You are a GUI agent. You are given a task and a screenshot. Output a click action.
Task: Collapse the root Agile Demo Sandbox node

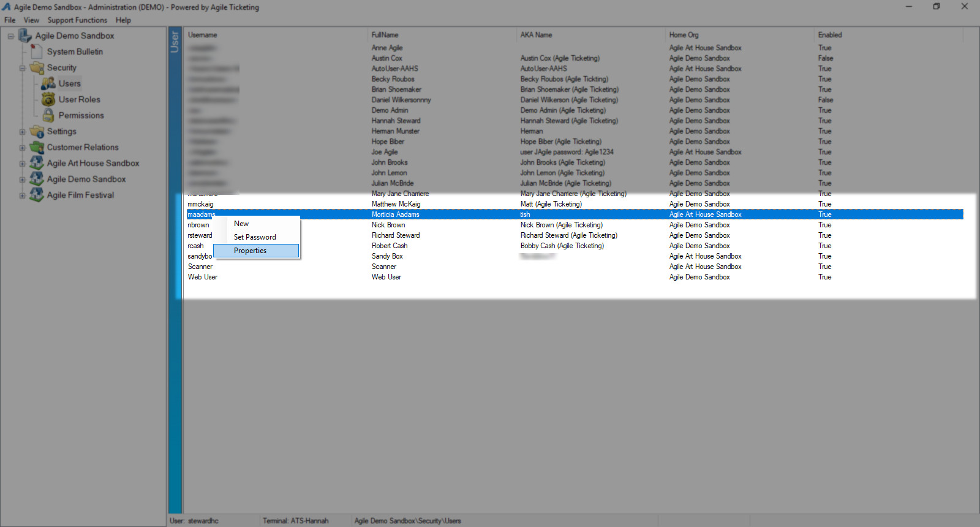pyautogui.click(x=10, y=36)
